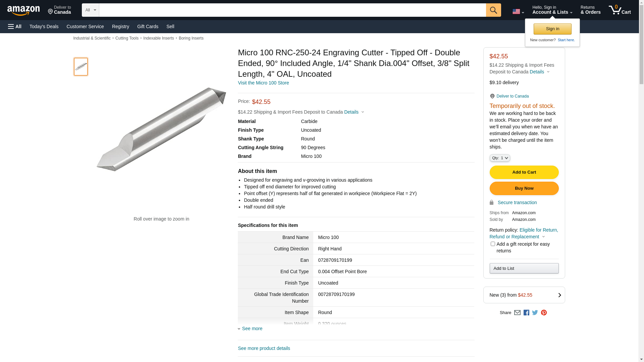The width and height of the screenshot is (644, 362).
Task: Visit the Micro 100 Store link
Action: pos(263,83)
